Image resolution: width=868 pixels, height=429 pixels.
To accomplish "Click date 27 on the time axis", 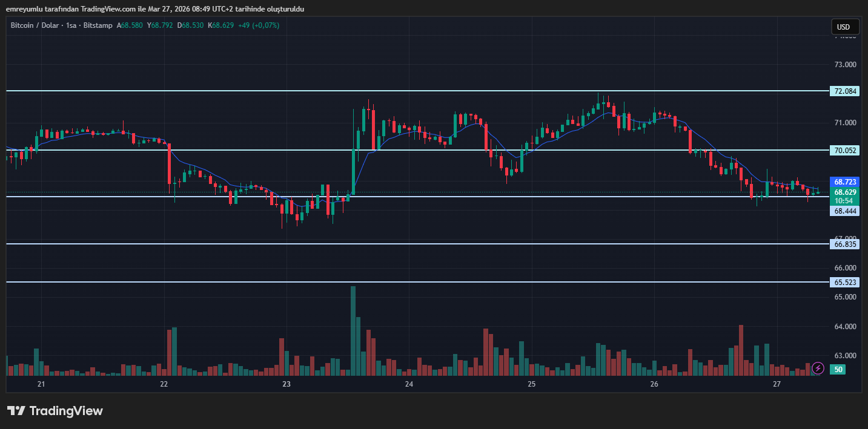I will coord(777,384).
